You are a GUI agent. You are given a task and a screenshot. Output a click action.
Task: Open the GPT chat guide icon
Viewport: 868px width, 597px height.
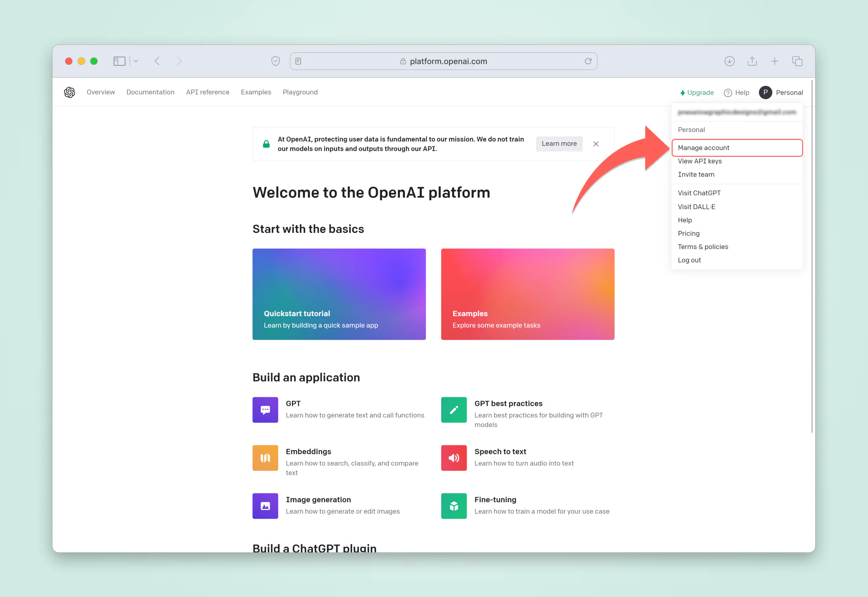coord(265,410)
